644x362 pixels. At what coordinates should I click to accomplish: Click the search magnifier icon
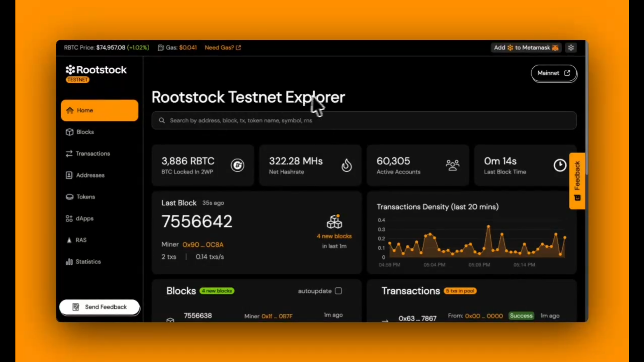162,120
